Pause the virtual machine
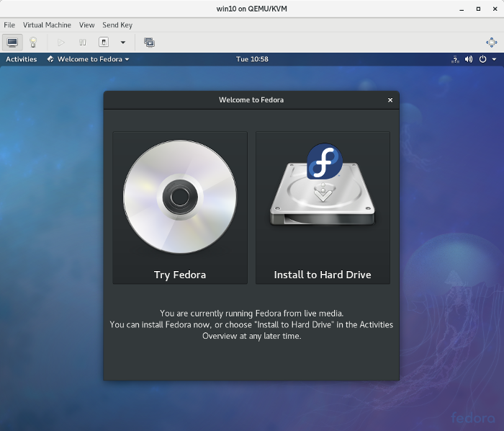This screenshot has width=504, height=431. (x=83, y=43)
